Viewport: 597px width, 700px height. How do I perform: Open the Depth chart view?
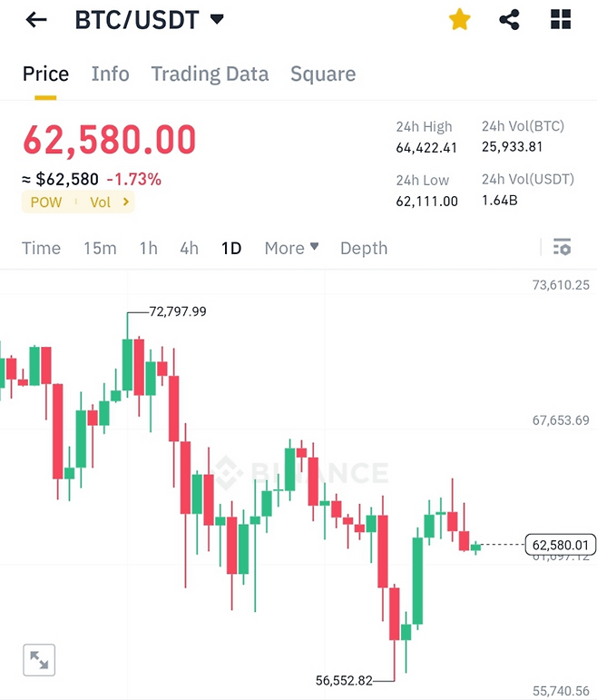coord(363,248)
